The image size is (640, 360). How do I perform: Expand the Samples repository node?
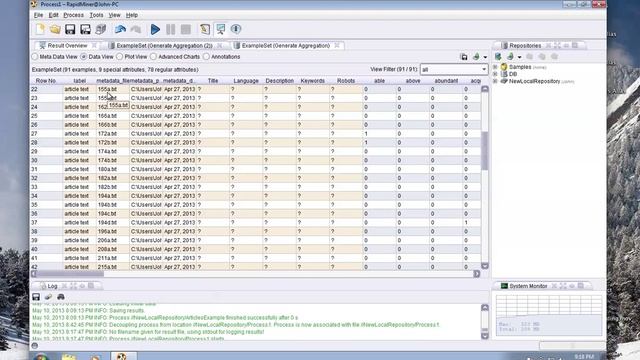495,67
